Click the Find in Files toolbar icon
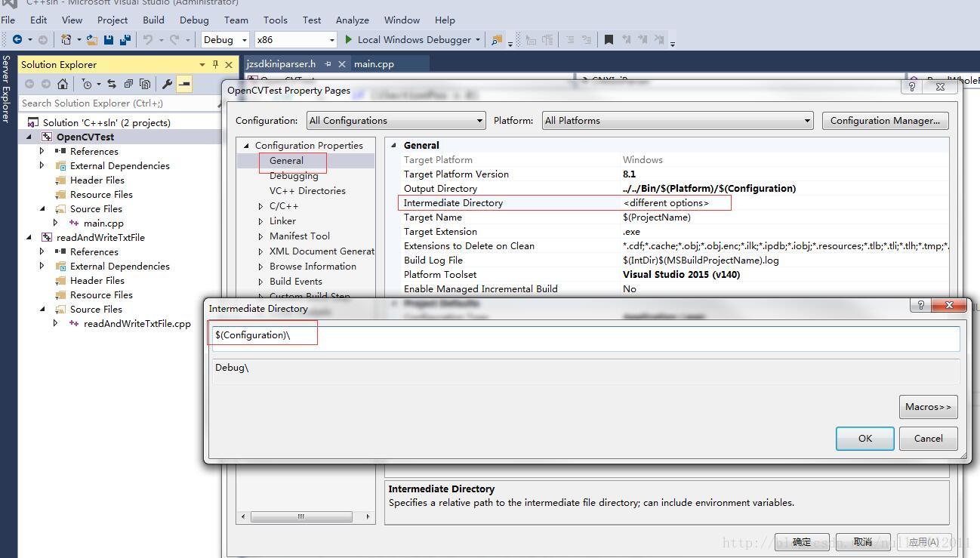 (497, 40)
